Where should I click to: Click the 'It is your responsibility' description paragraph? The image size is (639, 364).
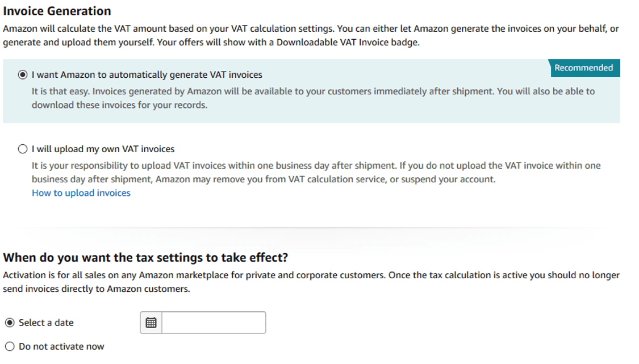coord(315,172)
